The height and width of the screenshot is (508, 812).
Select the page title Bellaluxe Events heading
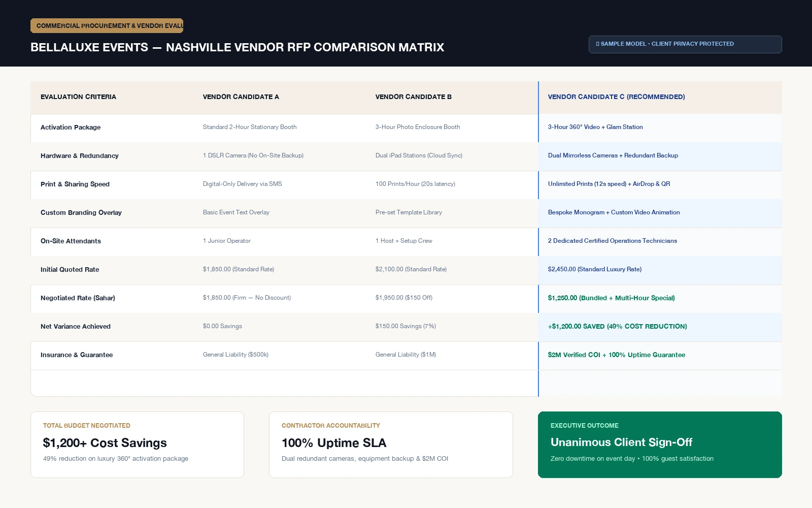tap(237, 47)
